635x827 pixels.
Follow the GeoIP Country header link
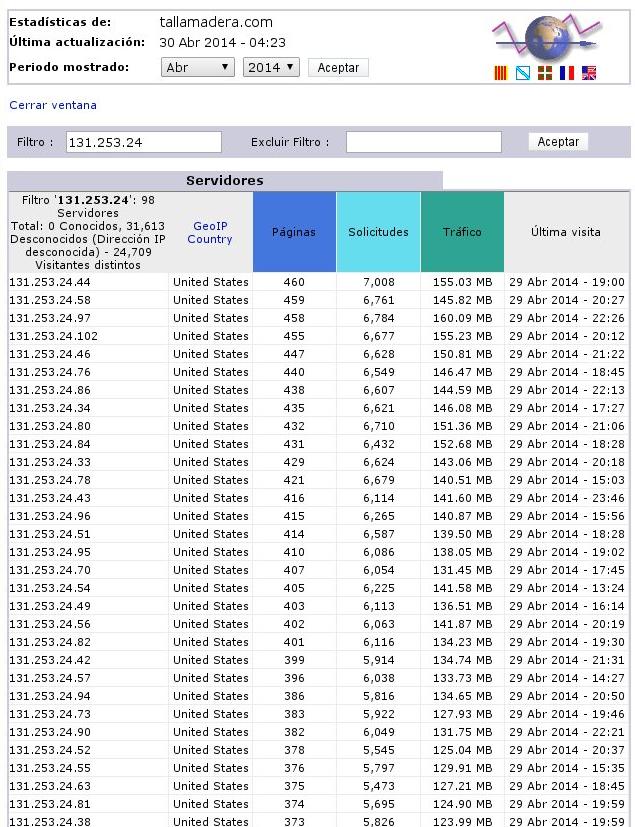210,232
